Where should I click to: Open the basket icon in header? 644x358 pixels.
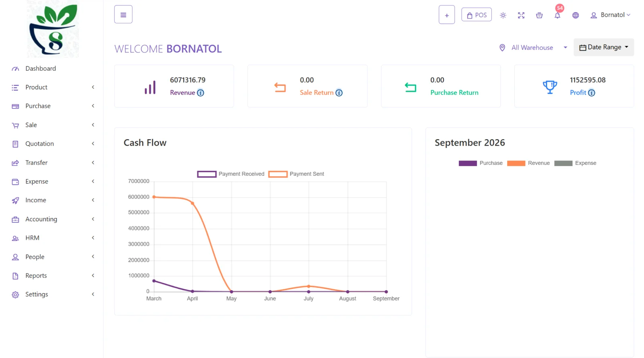pos(539,15)
